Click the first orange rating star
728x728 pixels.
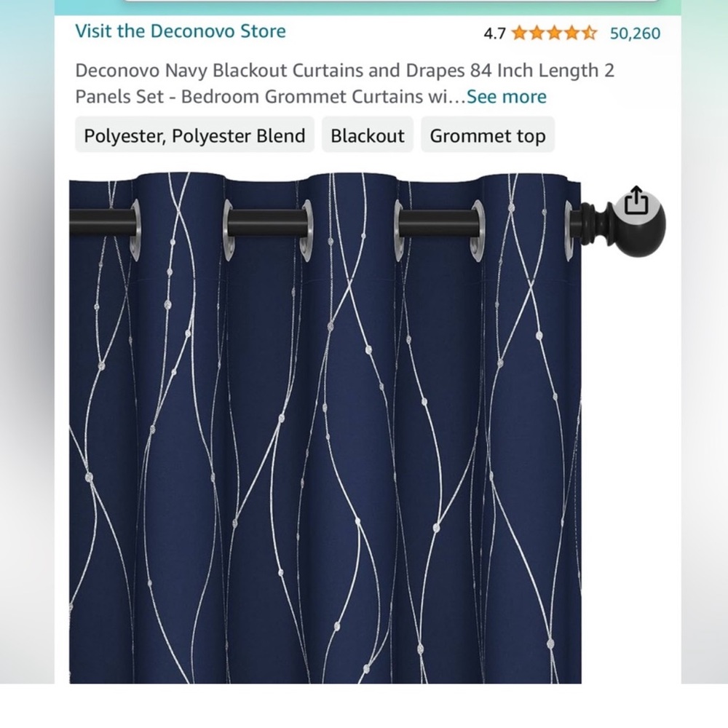tap(521, 33)
